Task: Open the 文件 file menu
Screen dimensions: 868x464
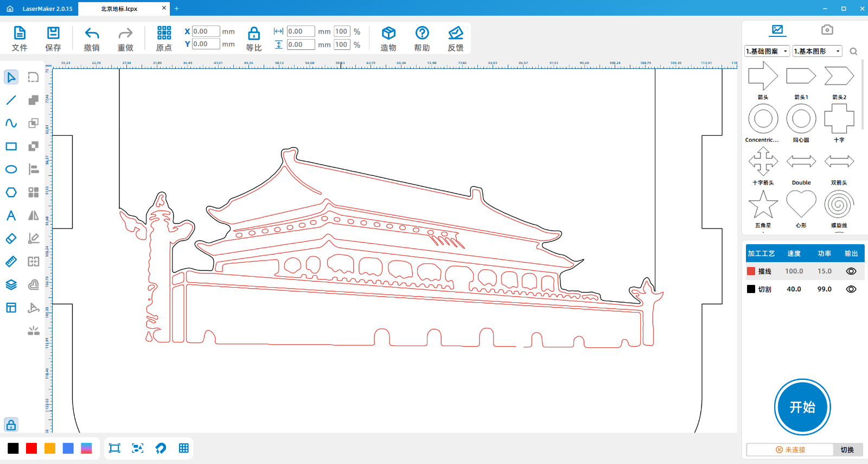Action: pyautogui.click(x=20, y=39)
